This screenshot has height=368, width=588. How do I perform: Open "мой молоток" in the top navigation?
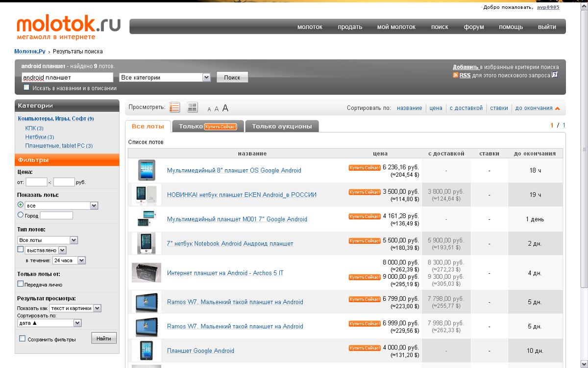point(396,27)
